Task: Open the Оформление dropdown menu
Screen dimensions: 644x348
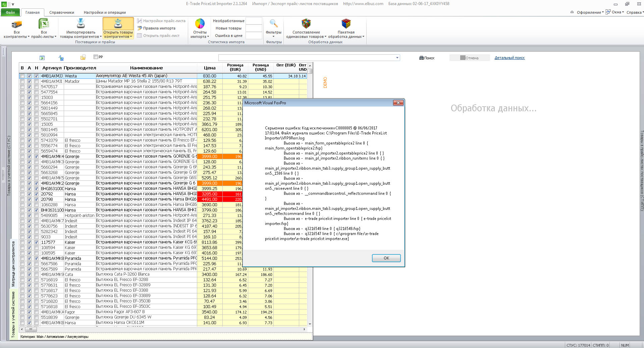Action: (x=590, y=12)
